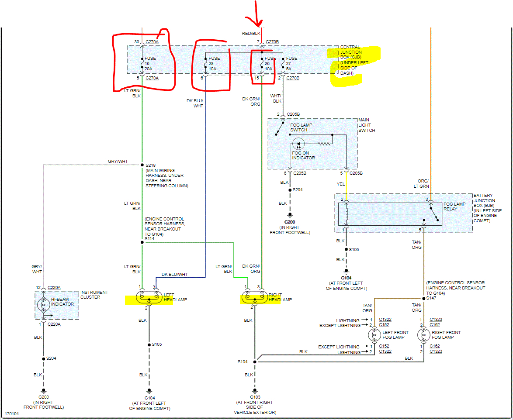The height and width of the screenshot is (420, 513).
Task: Click the fog lamp relay coil symbol
Action: tap(347, 214)
